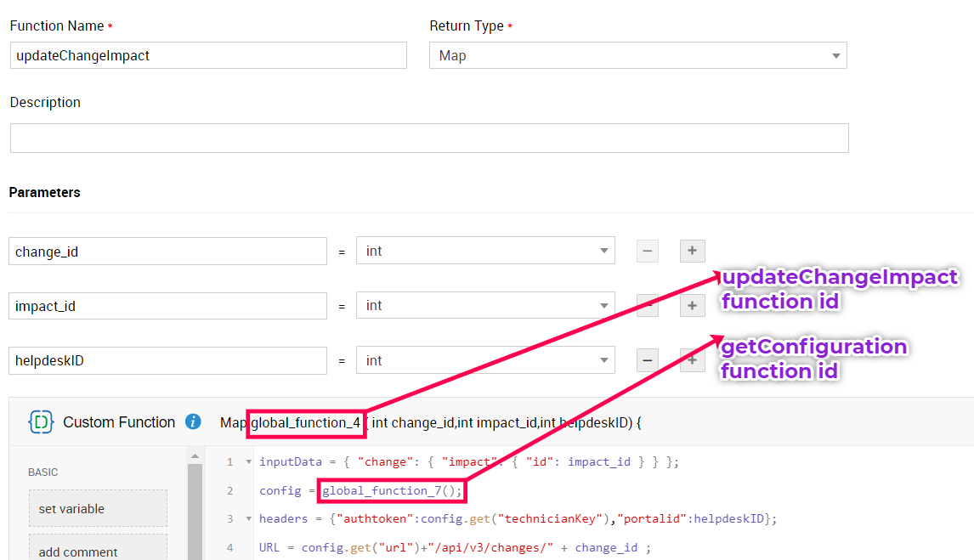Collapse code line 1 using fold arrow
Image resolution: width=974 pixels, height=560 pixels.
pyautogui.click(x=248, y=462)
